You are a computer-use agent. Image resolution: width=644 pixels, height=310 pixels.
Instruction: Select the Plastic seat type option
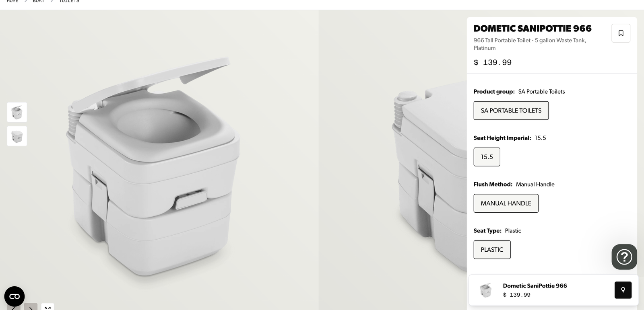click(492, 250)
